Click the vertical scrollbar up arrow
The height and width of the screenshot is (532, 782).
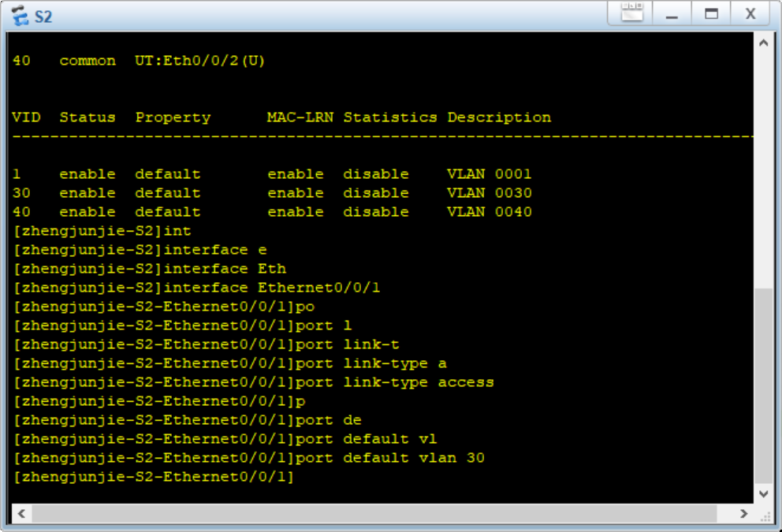(x=763, y=43)
